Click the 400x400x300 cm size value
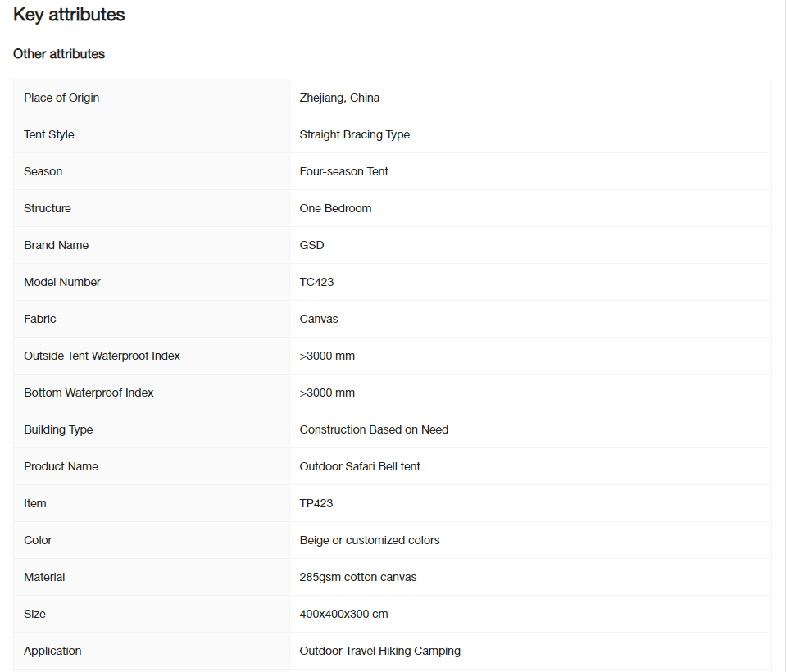The height and width of the screenshot is (672, 786). (344, 615)
